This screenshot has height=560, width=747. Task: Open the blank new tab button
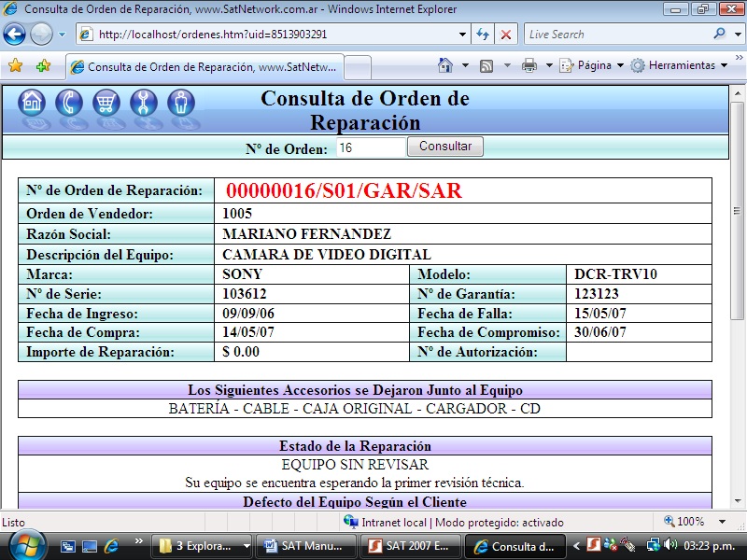pos(359,67)
